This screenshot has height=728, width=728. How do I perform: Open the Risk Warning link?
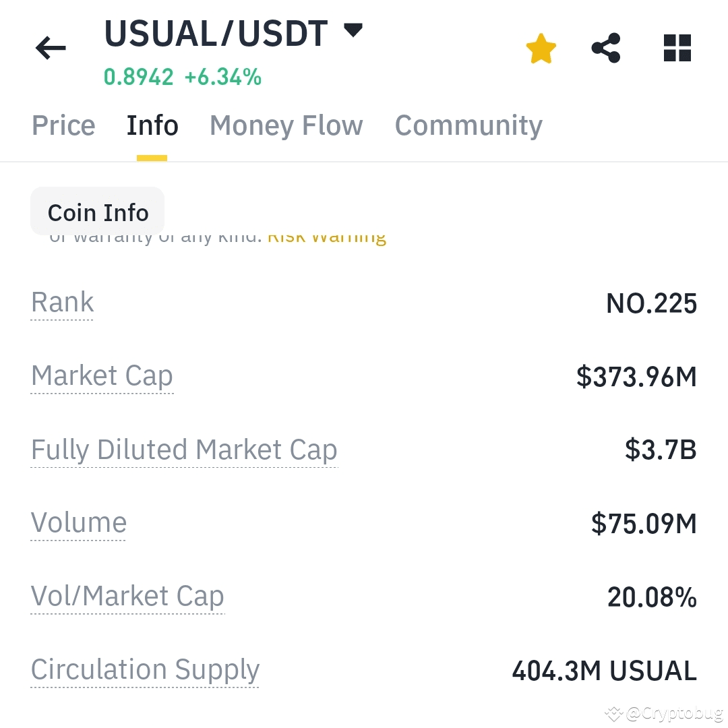[x=327, y=237]
